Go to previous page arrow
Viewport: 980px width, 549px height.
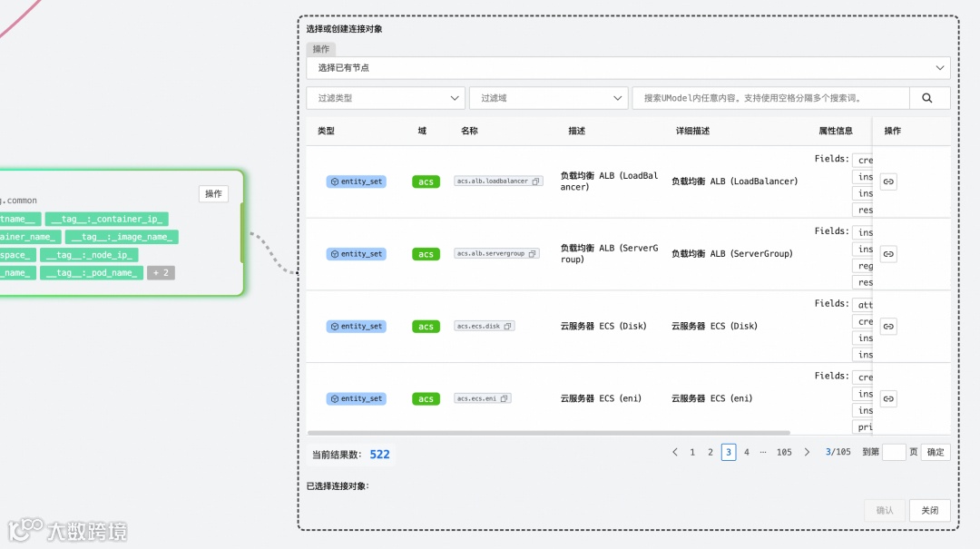(x=675, y=452)
